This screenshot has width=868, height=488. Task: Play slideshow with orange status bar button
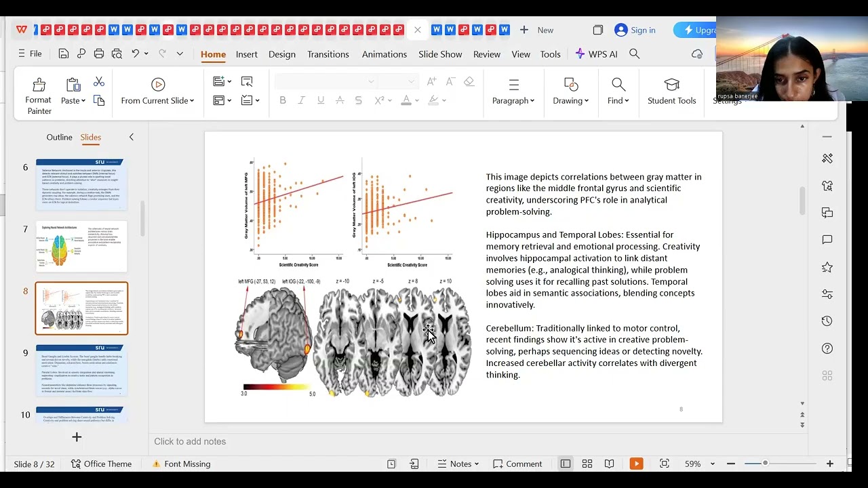pos(636,464)
